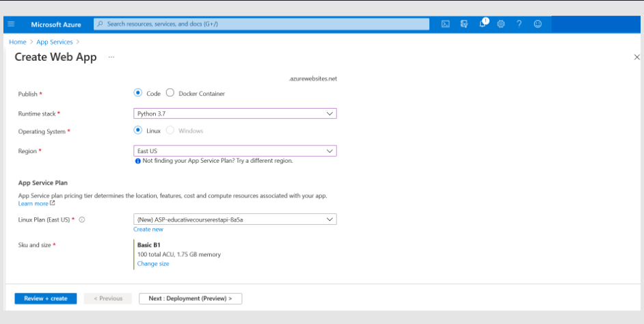The width and height of the screenshot is (644, 324).
Task: Open the notifications bell
Action: coord(483,24)
